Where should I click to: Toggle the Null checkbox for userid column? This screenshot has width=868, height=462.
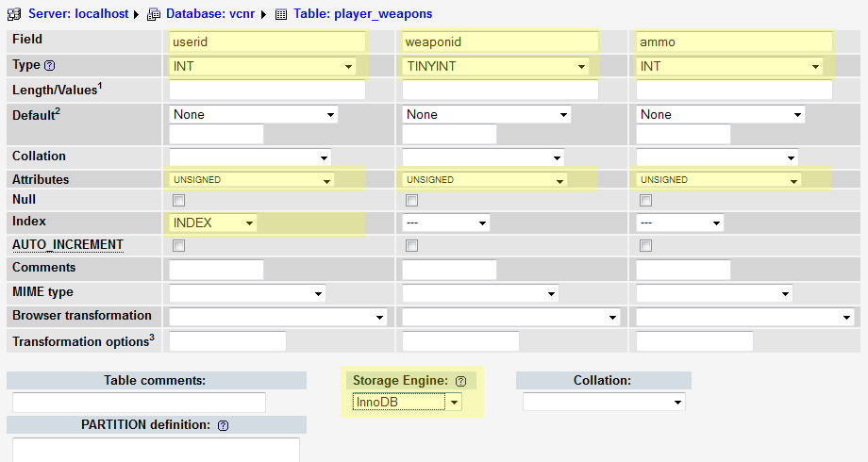click(x=178, y=200)
